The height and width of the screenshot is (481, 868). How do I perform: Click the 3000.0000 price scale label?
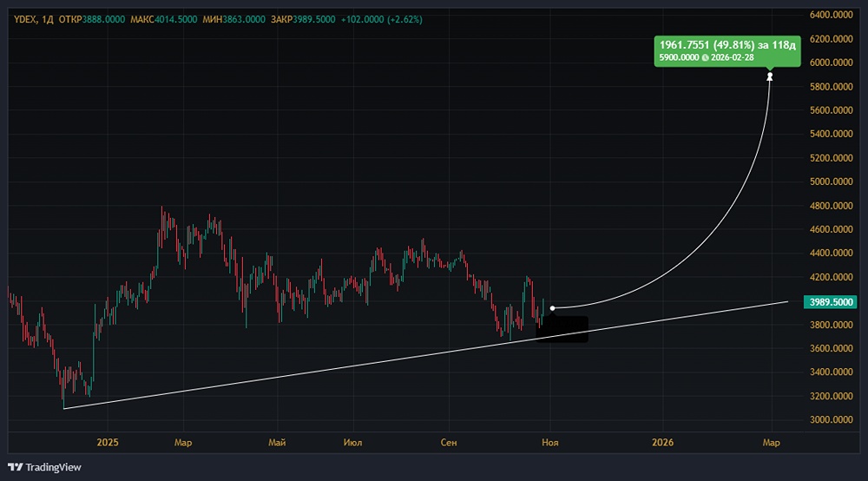(832, 420)
